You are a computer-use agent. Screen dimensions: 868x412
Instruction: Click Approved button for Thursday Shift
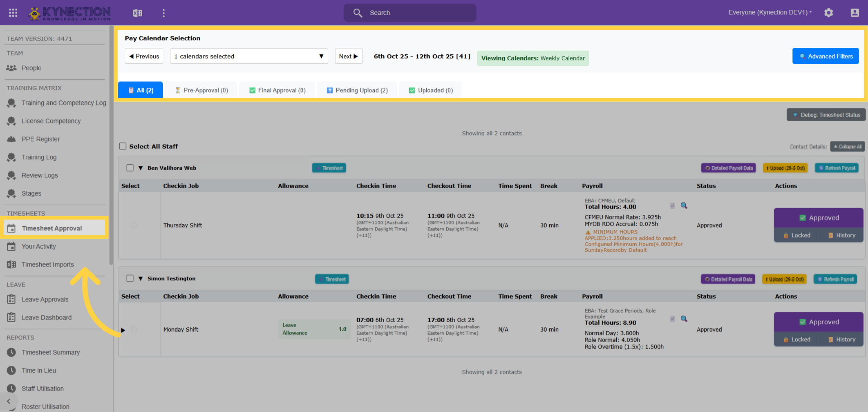819,218
